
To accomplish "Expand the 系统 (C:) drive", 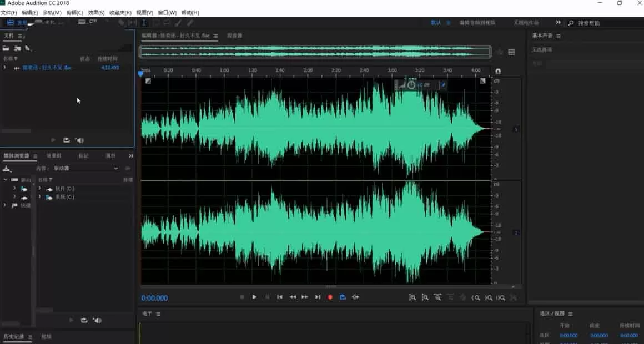I will point(39,196).
